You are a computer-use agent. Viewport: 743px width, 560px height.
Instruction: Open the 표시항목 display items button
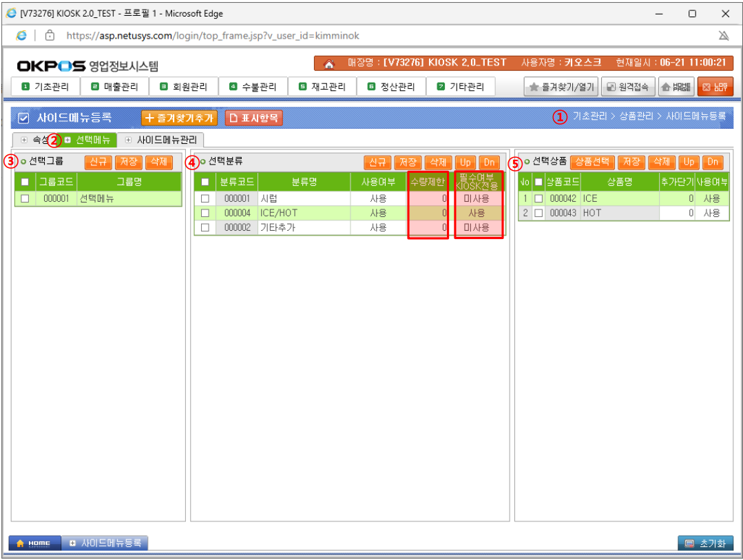(x=254, y=118)
